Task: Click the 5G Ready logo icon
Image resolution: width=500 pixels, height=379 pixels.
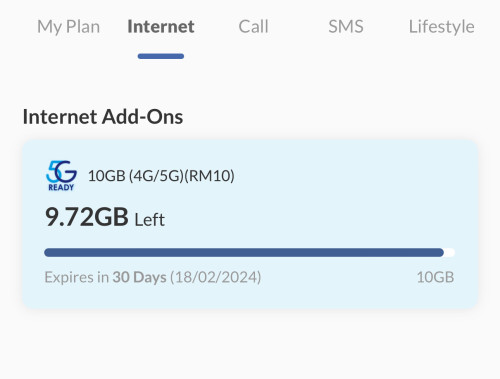Action: [x=61, y=176]
